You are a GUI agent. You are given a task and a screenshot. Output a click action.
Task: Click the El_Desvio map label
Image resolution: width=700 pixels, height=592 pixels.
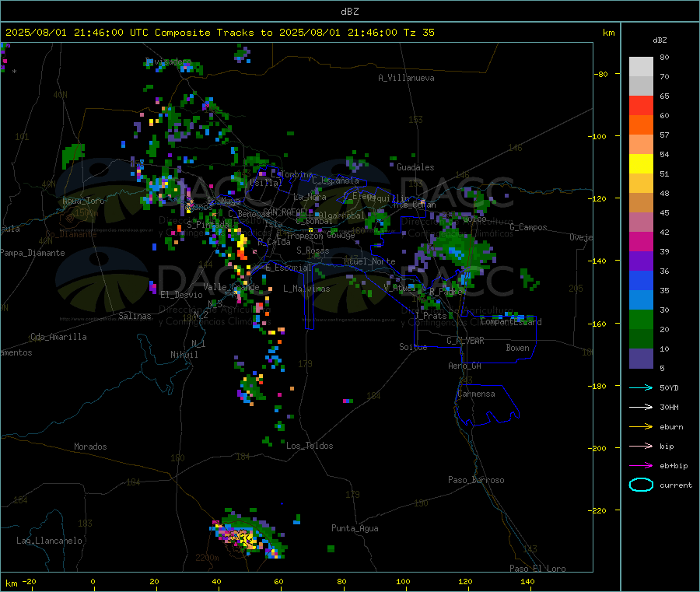(x=181, y=295)
